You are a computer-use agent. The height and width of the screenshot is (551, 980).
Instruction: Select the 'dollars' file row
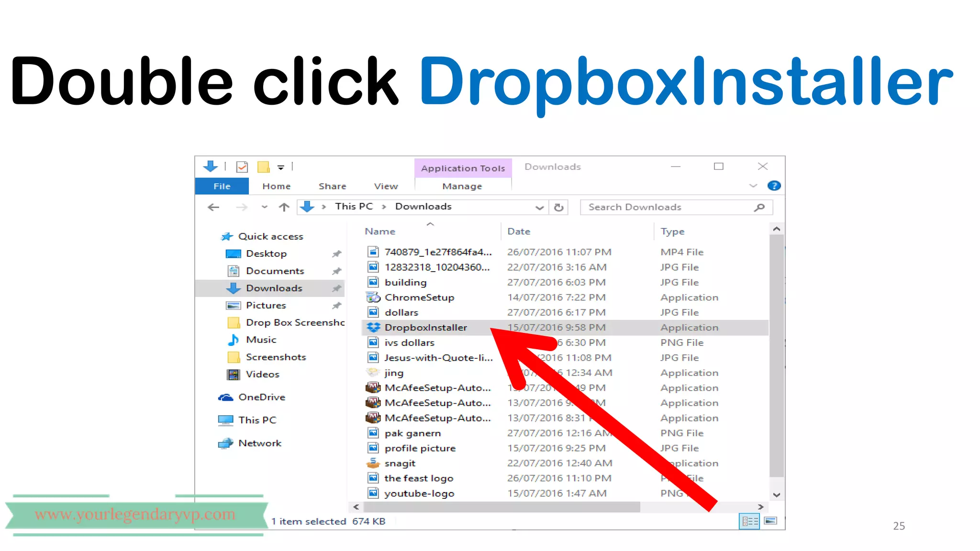(x=565, y=313)
